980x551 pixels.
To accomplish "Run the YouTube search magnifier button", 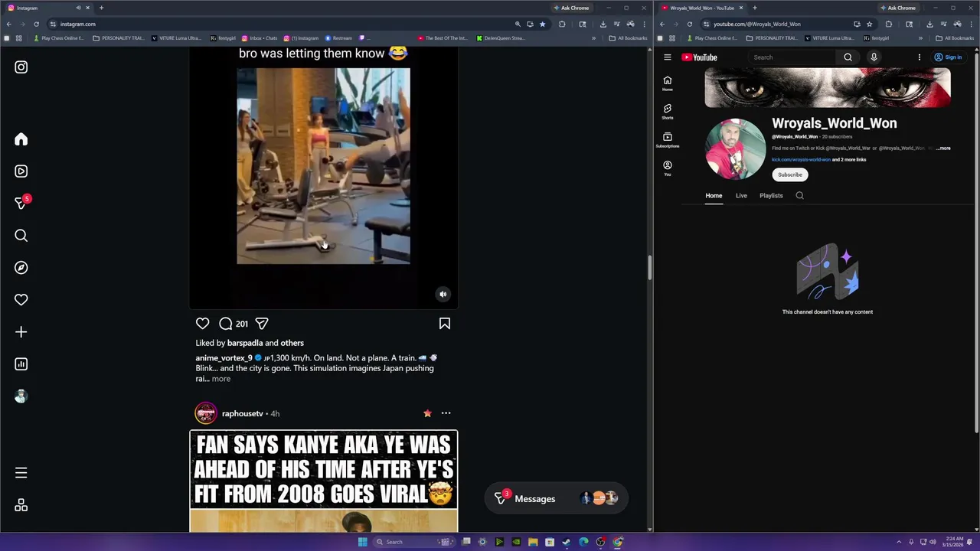I will [x=848, y=57].
